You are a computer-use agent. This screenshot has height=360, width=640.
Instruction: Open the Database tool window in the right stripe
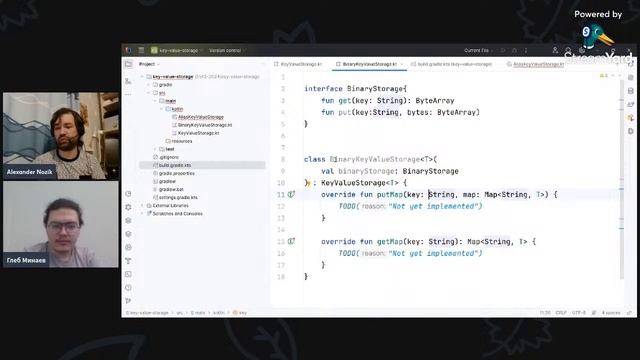[631, 91]
